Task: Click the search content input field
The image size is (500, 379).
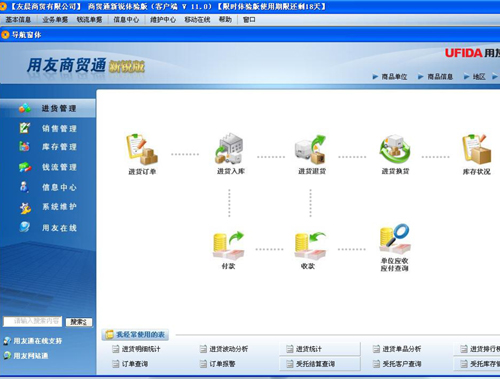Action: (32, 321)
